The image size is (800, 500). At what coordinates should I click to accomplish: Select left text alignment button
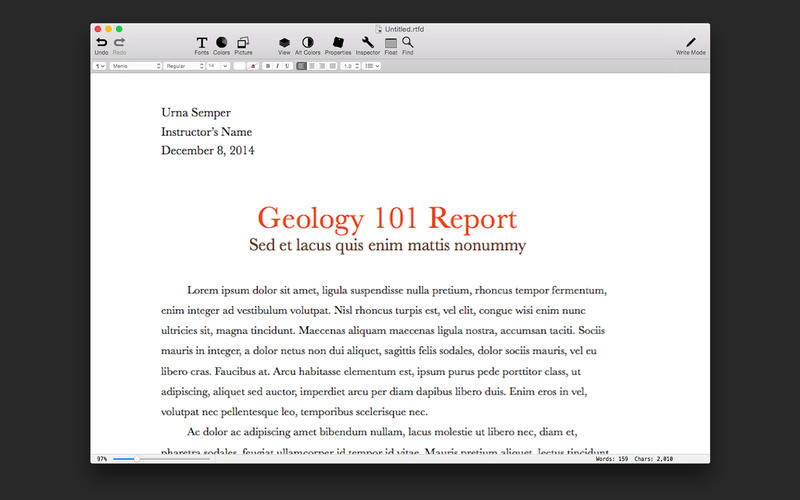tap(302, 66)
